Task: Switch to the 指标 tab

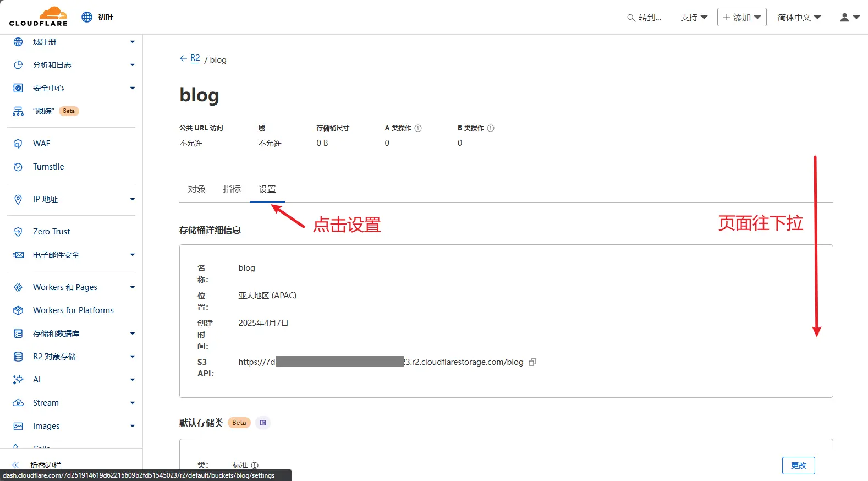Action: point(232,189)
